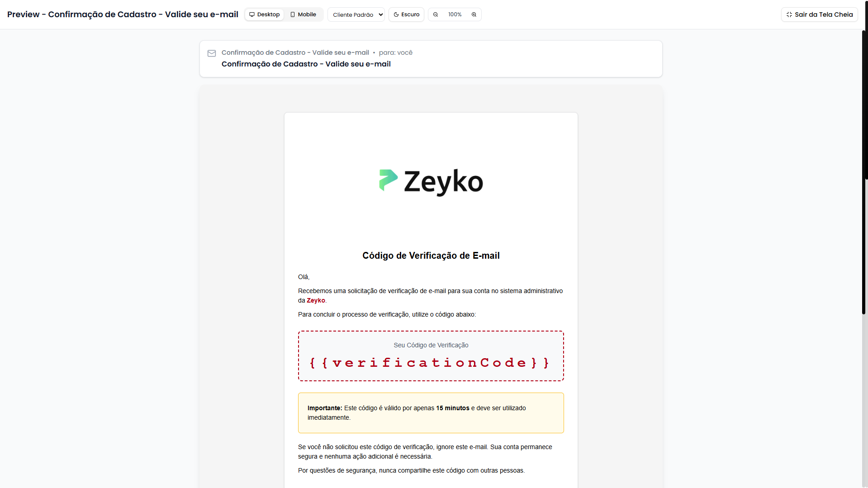Toggle Escuro dark mode
The image size is (868, 488).
[x=406, y=14]
